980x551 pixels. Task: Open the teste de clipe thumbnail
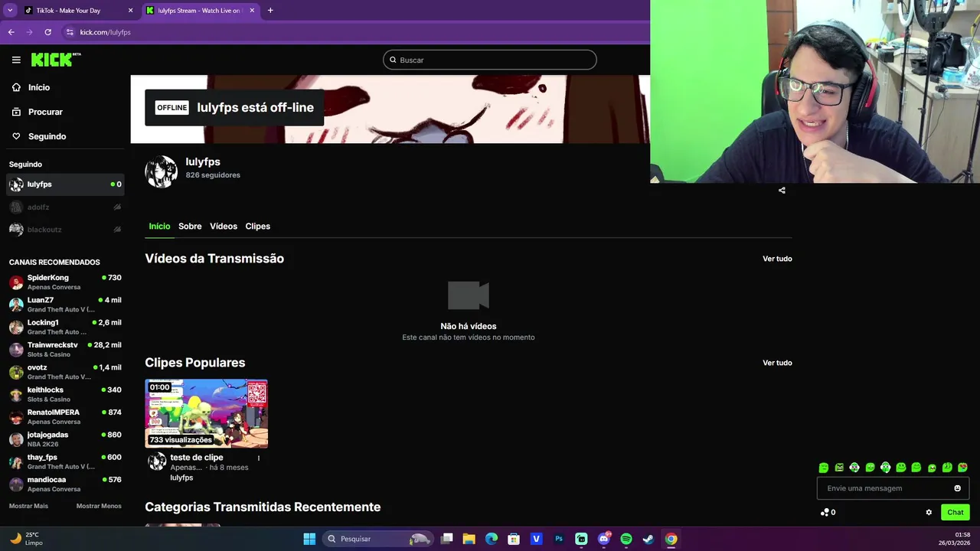click(207, 413)
